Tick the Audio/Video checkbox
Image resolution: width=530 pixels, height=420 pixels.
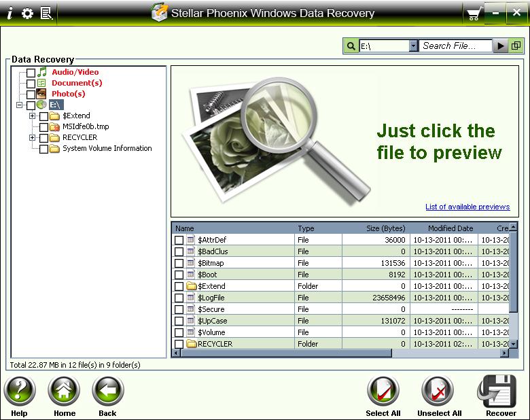point(31,73)
